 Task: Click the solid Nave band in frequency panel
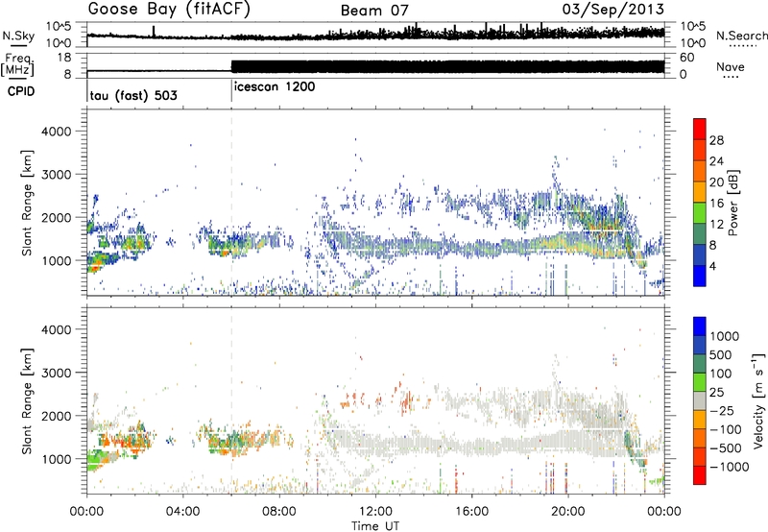447,66
